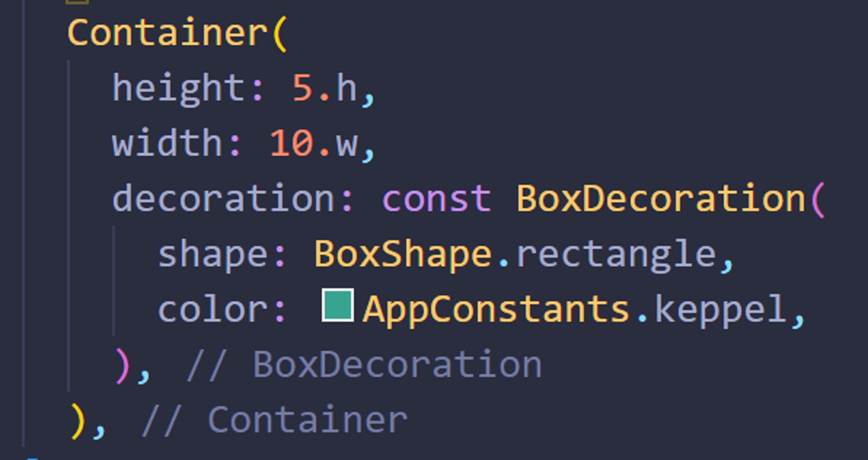Click the 10.w width value
This screenshot has height=460, width=868.
pos(314,143)
